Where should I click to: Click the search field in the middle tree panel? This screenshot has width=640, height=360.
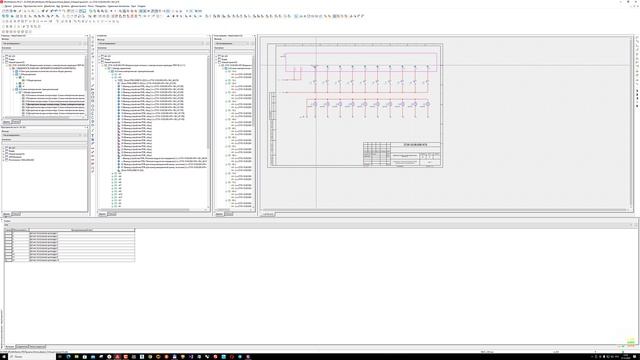(x=153, y=52)
